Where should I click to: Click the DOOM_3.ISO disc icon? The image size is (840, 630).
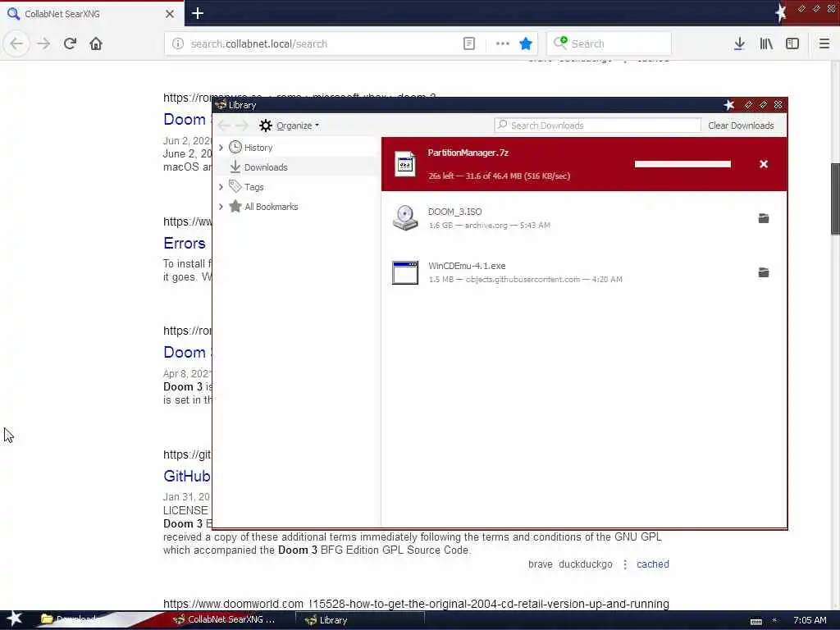[x=405, y=218]
